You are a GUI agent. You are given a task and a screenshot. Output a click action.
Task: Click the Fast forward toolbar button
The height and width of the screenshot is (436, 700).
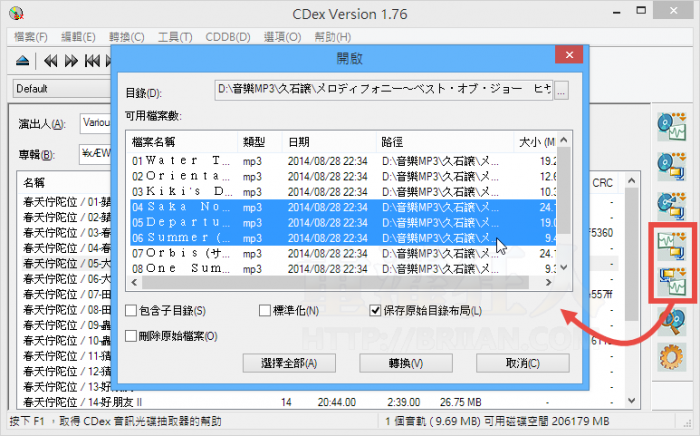coord(71,61)
